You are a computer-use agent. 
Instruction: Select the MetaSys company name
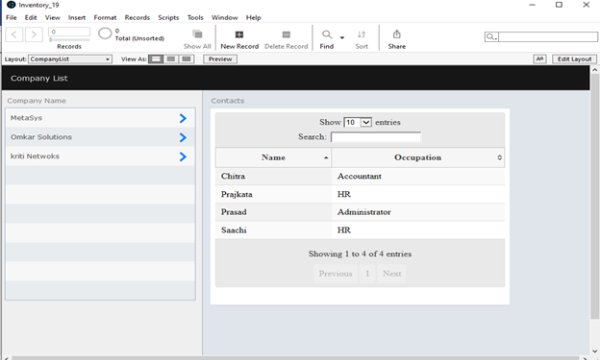pos(26,118)
